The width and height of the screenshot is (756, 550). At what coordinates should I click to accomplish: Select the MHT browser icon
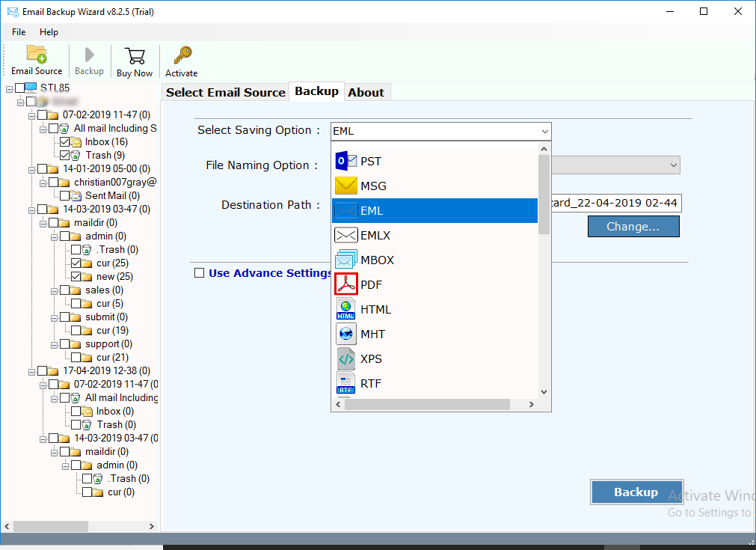(x=345, y=334)
